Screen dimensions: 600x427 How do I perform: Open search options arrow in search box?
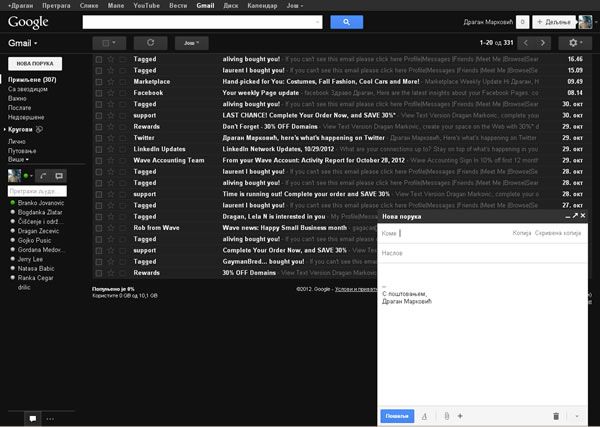pos(318,22)
